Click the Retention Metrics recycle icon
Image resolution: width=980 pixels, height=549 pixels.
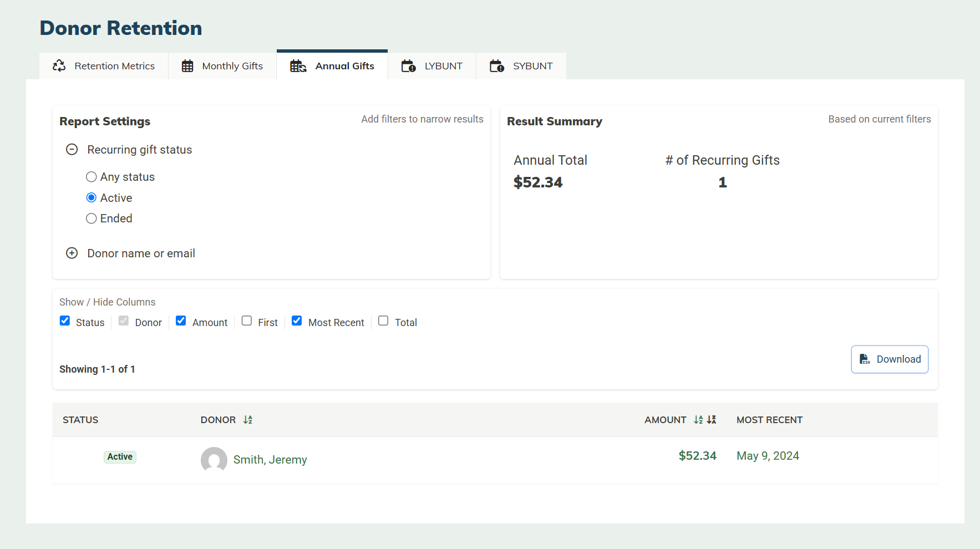(x=59, y=66)
